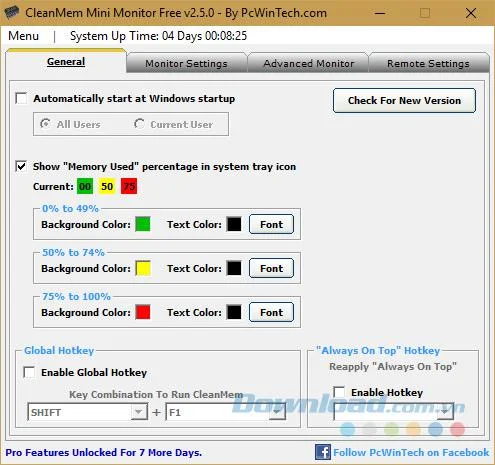Click System Up Time text
Screen dimensions: 495x465
pyautogui.click(x=158, y=36)
